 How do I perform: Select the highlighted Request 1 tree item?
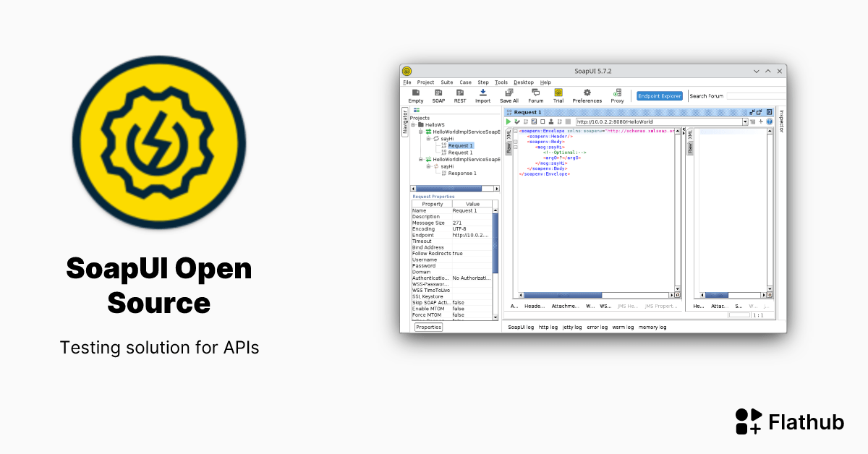[x=460, y=145]
